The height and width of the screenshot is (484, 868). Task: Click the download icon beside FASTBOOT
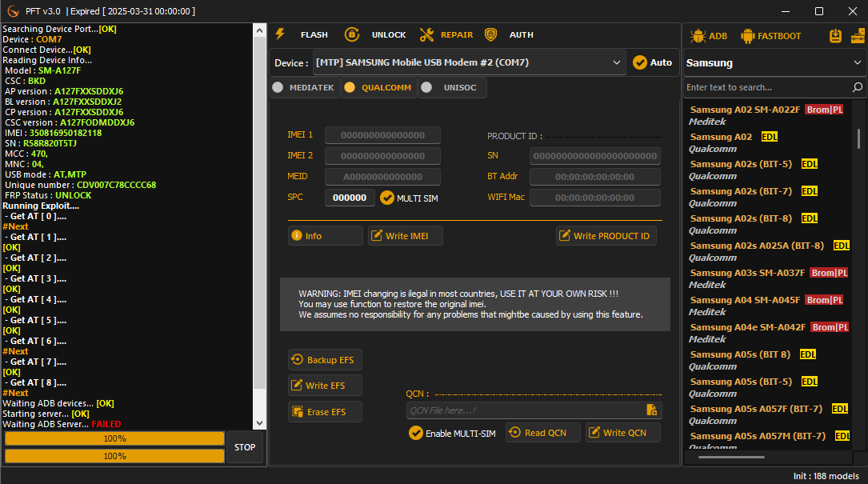836,35
